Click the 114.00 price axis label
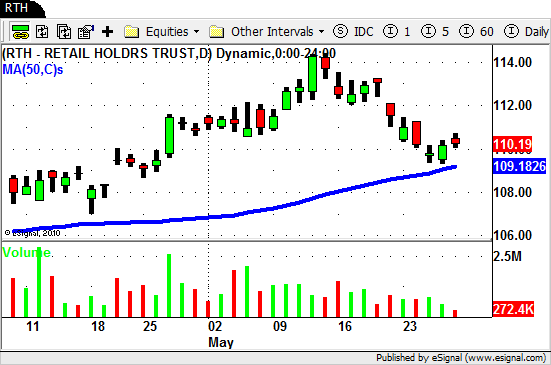The image size is (551, 365). click(x=513, y=63)
